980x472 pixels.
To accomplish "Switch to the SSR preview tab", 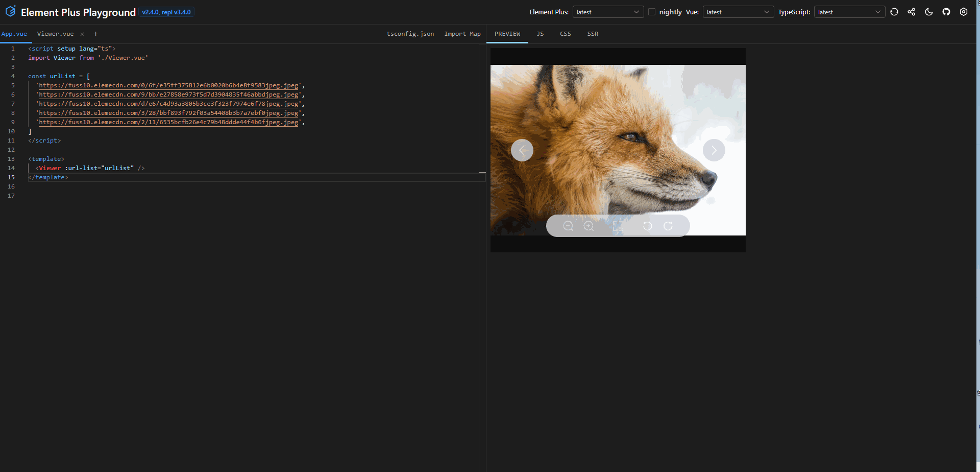I will click(x=592, y=34).
